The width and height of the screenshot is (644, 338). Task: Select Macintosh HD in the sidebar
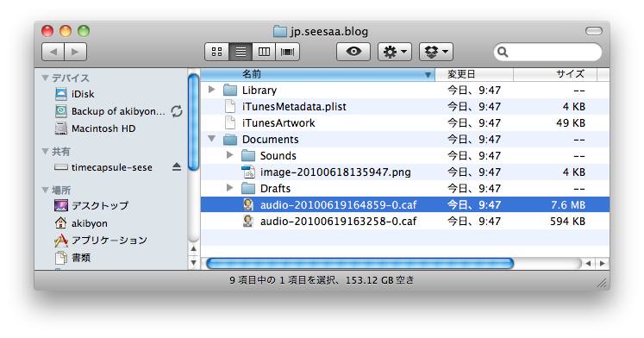(x=103, y=128)
